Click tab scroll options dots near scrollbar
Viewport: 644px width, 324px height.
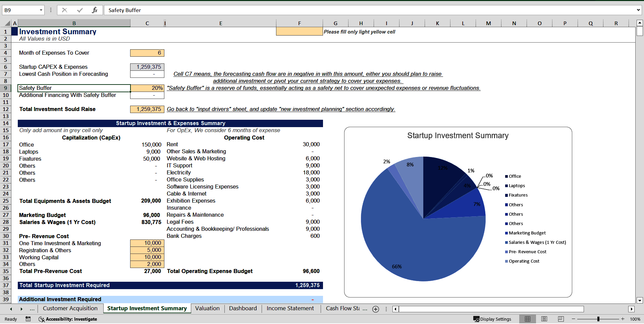[x=386, y=309]
